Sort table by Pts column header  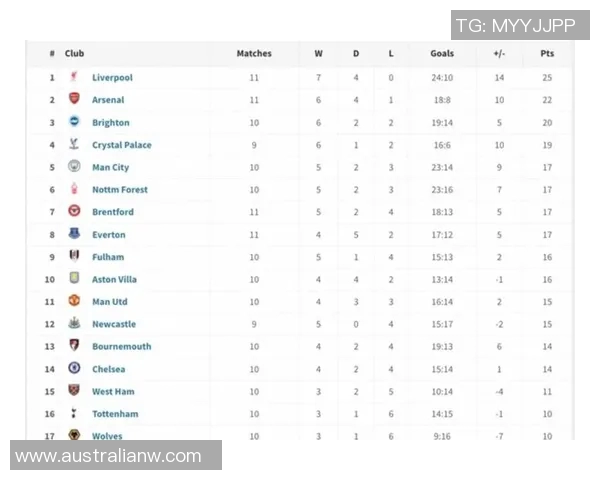coord(546,54)
